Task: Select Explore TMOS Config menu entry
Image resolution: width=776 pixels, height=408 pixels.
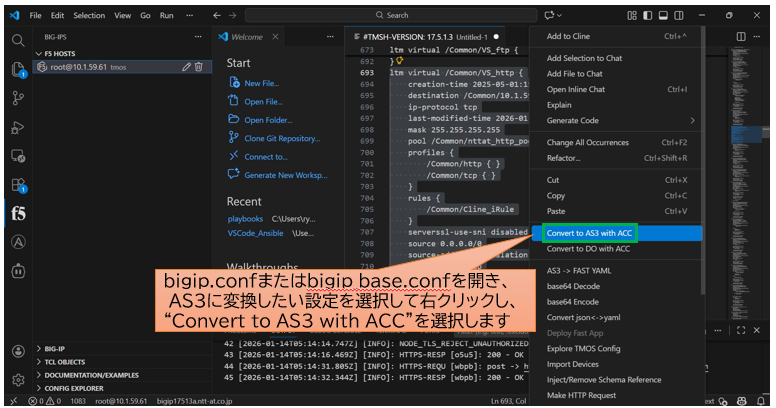Action: [617, 349]
